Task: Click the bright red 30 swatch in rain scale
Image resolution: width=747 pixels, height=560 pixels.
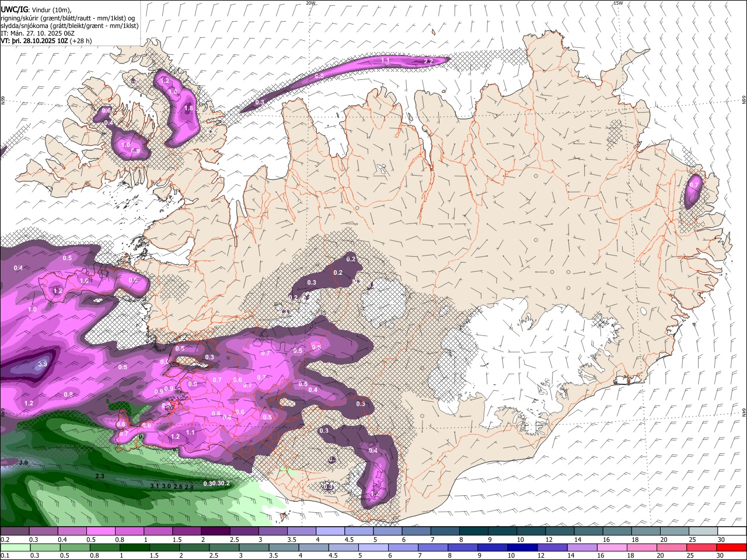Action: [x=732, y=547]
